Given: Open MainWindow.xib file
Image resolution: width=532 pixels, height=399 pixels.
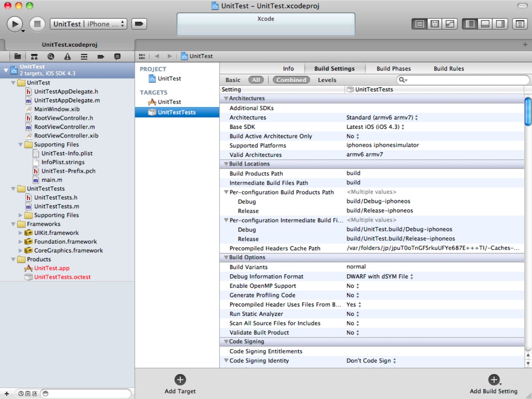Looking at the screenshot, I should [57, 109].
